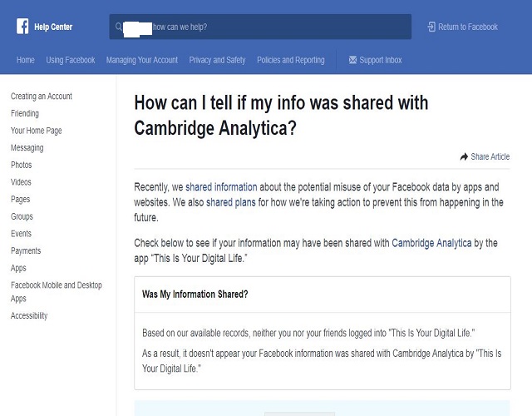Click the Share Article arrow icon
Screen dimensions: 532x416
click(x=464, y=156)
